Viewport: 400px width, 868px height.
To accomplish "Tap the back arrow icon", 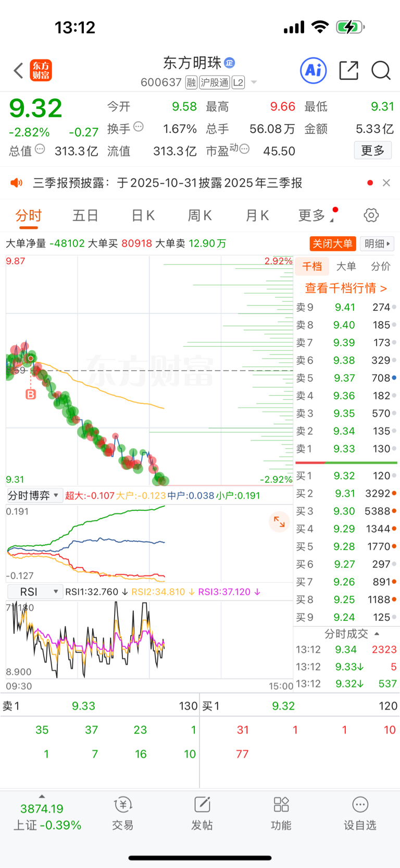I will click(x=19, y=70).
